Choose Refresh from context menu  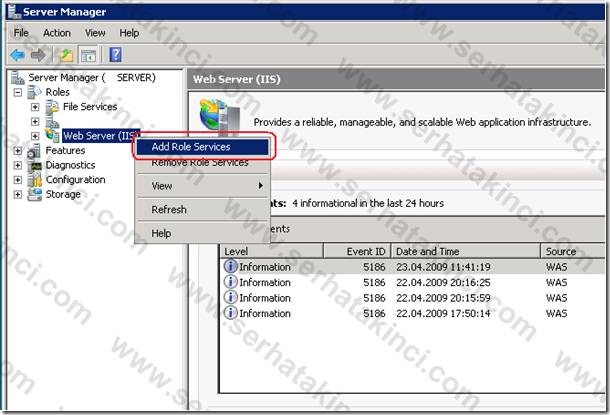(202, 210)
